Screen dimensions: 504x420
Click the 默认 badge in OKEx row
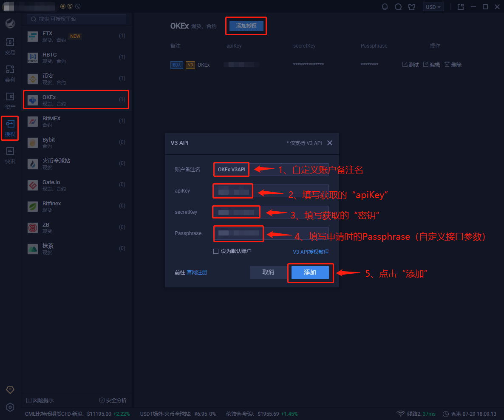coord(176,65)
